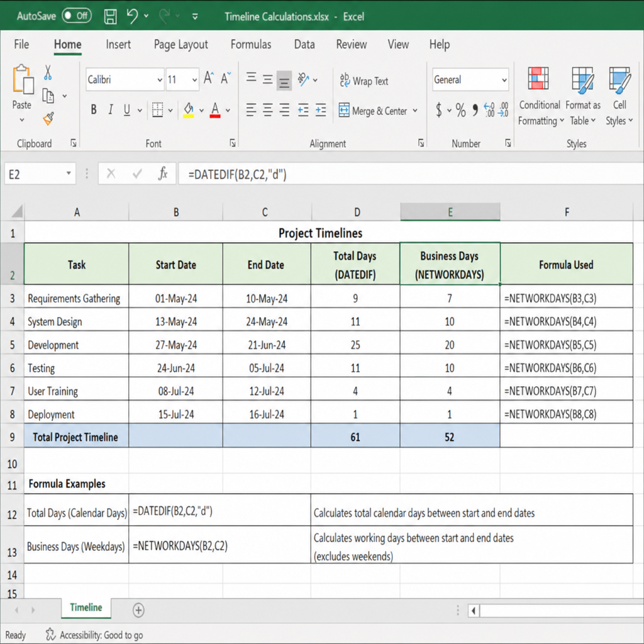Image resolution: width=644 pixels, height=644 pixels.
Task: Expand Undo history dropdown arrow
Action: point(146,16)
